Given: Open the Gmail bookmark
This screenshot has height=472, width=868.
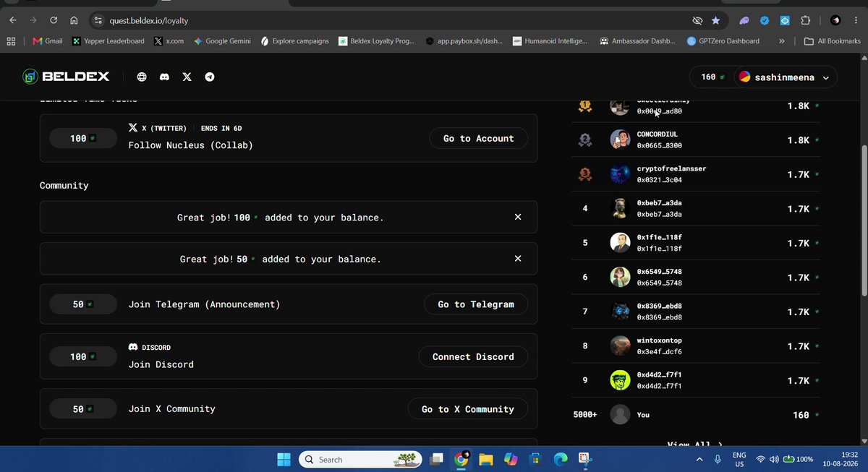Looking at the screenshot, I should click(48, 41).
